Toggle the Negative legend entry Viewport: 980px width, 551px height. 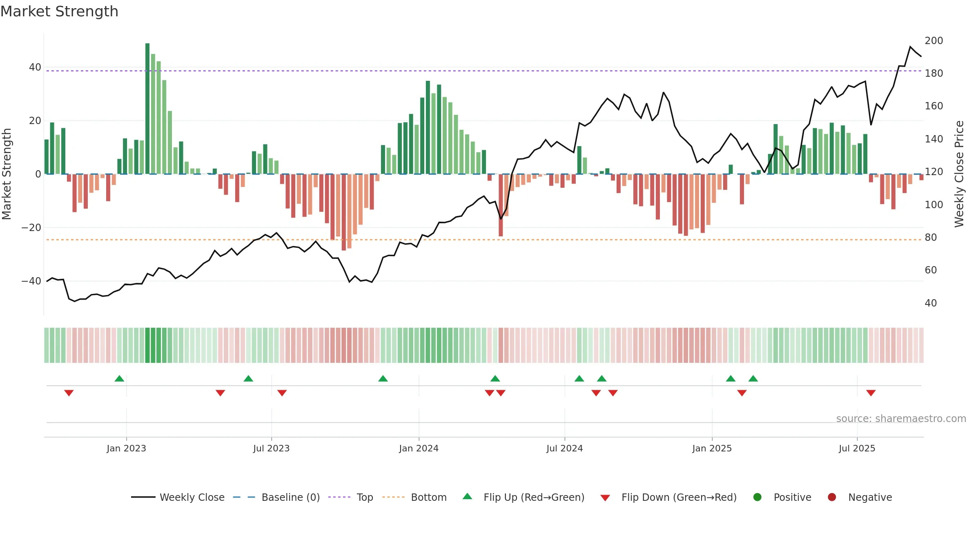pos(860,497)
